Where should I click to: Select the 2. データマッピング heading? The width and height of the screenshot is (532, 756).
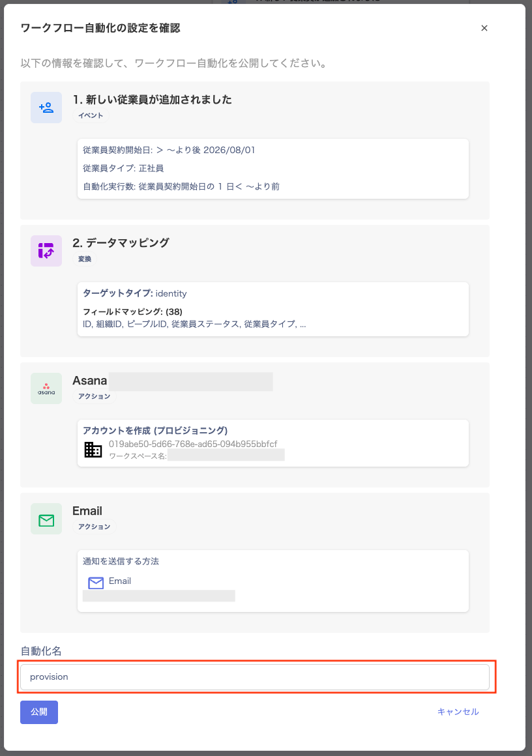[121, 242]
